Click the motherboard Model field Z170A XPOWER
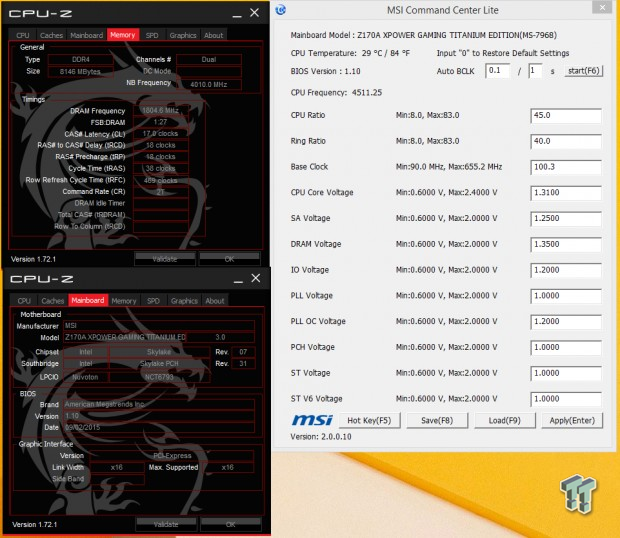The width and height of the screenshot is (620, 538). pos(125,337)
